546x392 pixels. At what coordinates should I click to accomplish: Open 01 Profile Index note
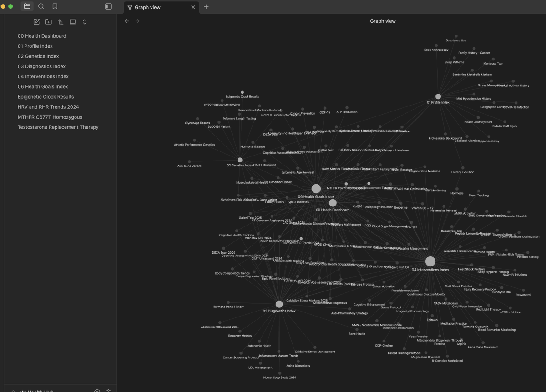coord(35,46)
